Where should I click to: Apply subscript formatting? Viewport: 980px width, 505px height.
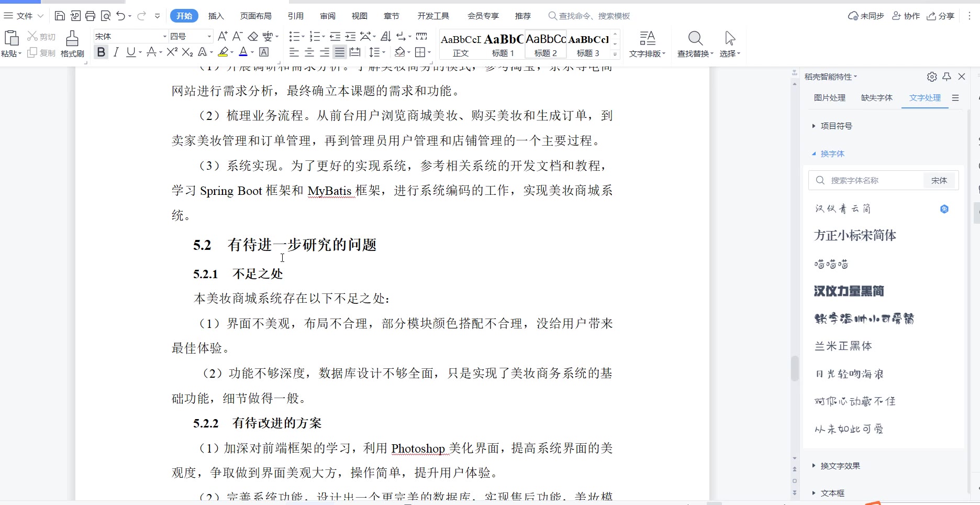[187, 52]
